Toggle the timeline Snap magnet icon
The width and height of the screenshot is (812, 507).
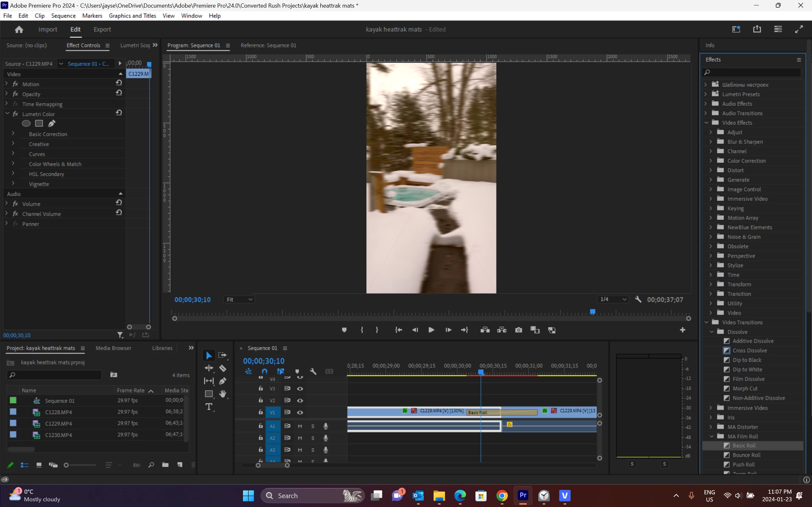click(x=265, y=371)
